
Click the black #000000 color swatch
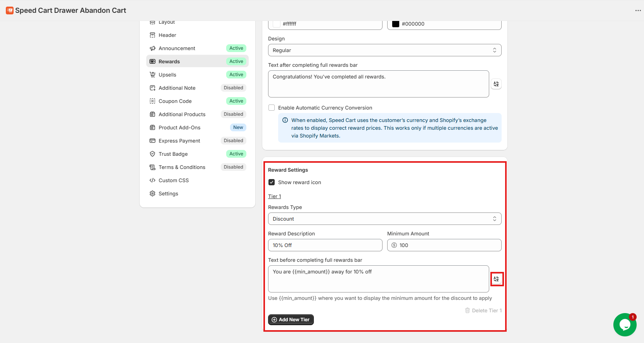395,24
